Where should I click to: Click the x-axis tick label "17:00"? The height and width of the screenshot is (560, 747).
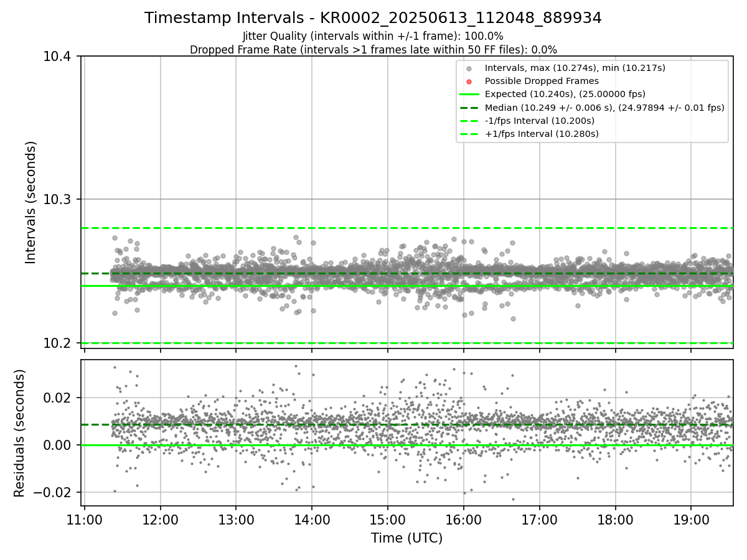click(540, 519)
